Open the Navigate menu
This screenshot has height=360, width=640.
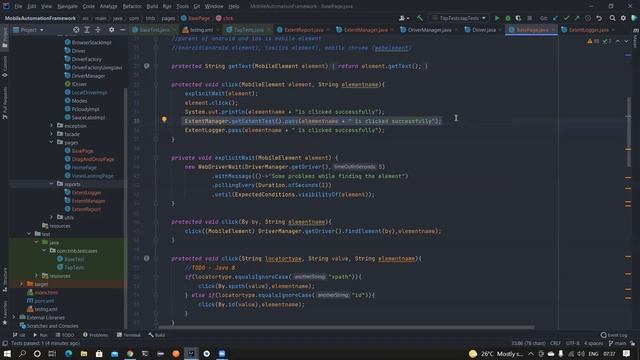coord(67,6)
